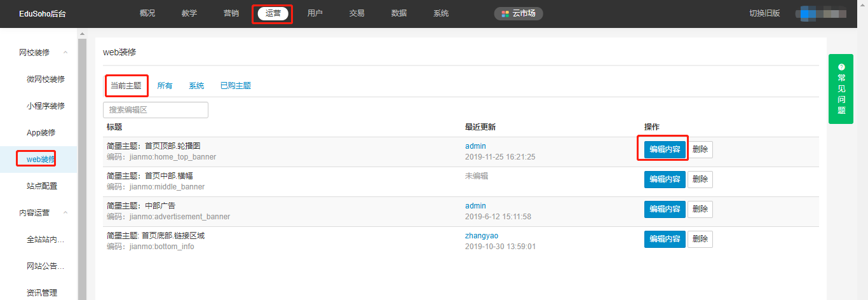Open the 数据 top menu

(399, 13)
